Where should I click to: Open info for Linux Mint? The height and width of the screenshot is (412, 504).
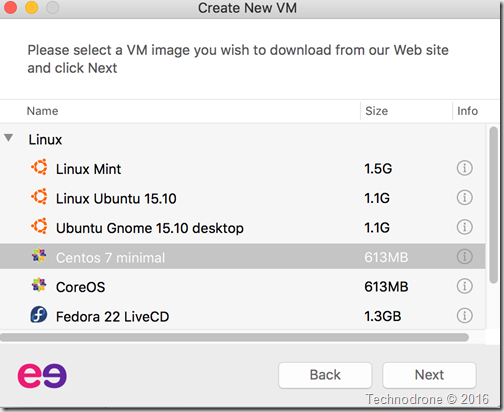[x=464, y=168]
